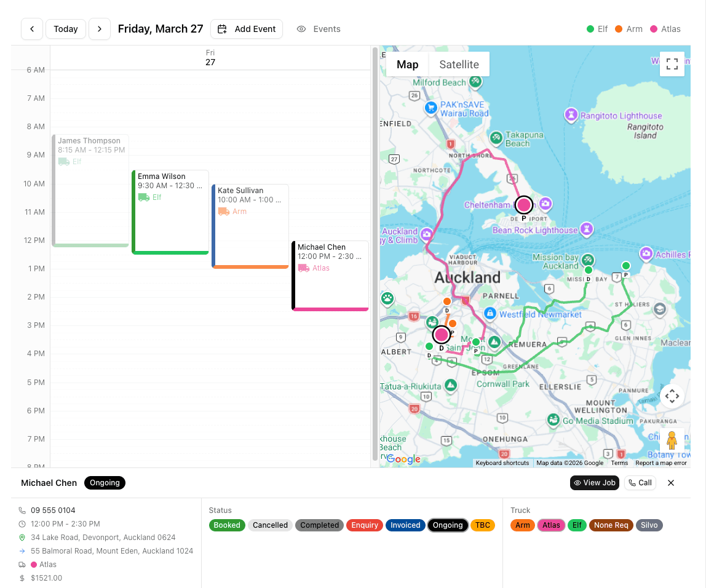Click the large pink pickup marker in Devonport
This screenshot has height=588, width=706.
coord(524,205)
